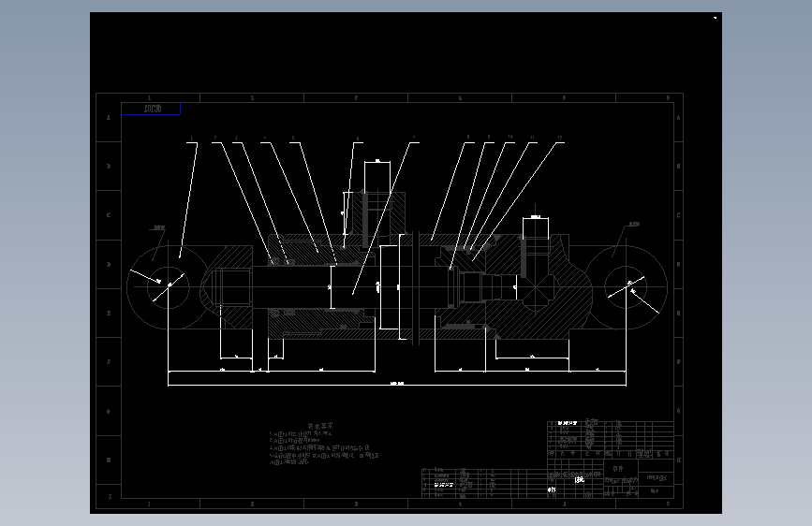Screen dimensions: 812x526
Task: Select part balloon number 9
Action: pos(488,138)
